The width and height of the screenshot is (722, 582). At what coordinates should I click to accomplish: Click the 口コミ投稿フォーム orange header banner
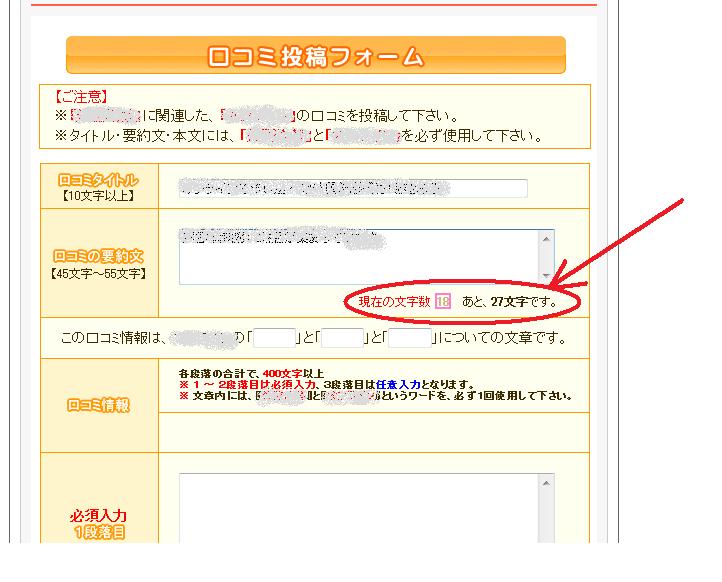point(315,56)
